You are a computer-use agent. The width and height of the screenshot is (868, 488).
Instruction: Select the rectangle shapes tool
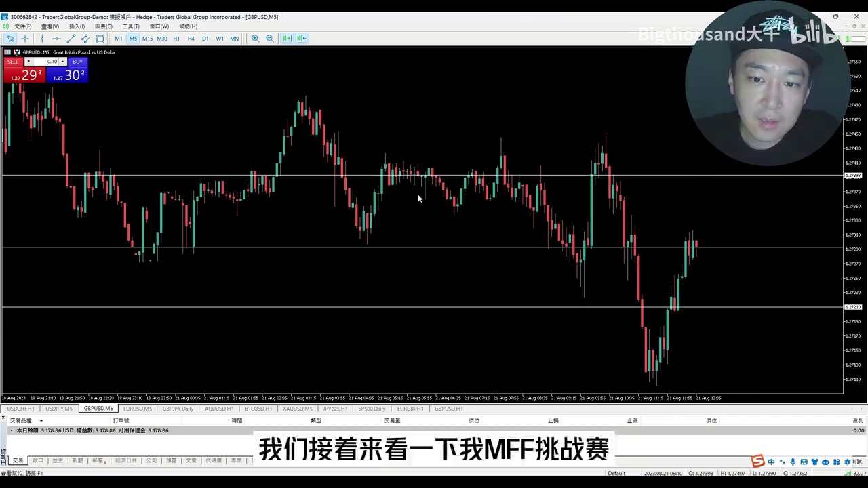[x=100, y=39]
